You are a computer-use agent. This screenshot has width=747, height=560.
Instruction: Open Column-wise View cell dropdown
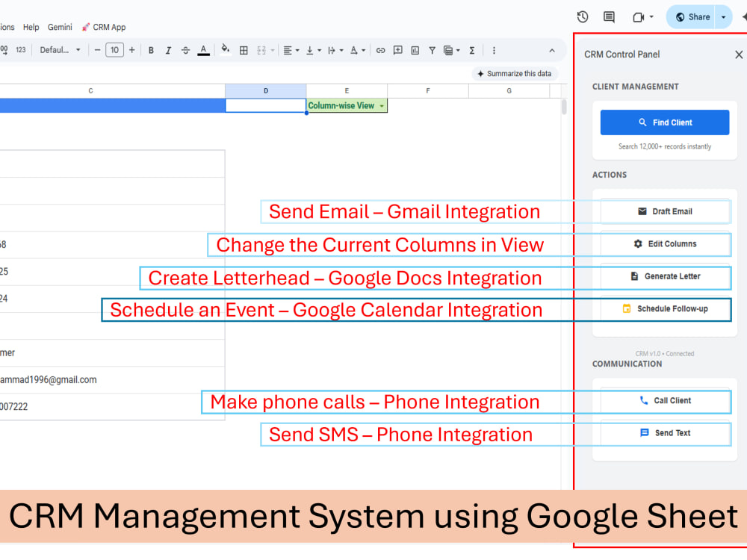pos(382,106)
